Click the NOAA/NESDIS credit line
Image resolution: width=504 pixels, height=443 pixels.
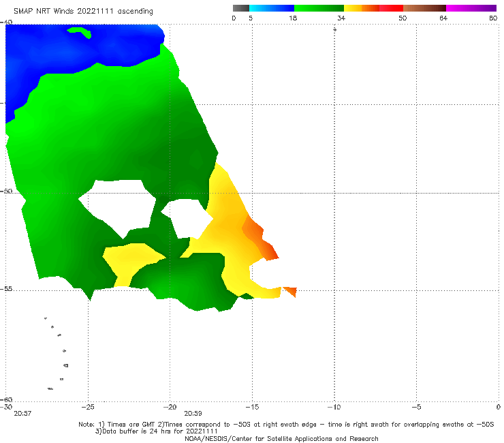[x=281, y=438]
